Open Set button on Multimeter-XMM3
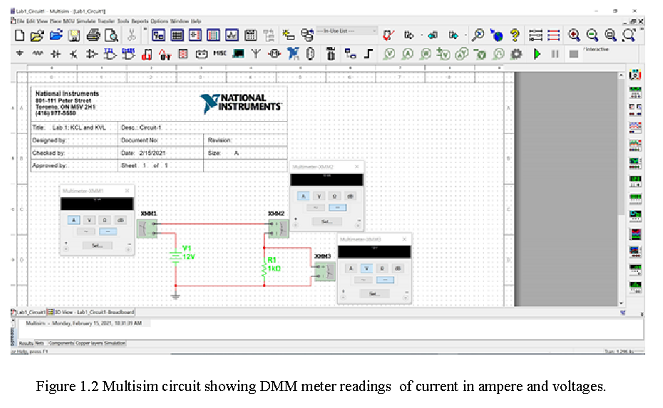The height and width of the screenshot is (408, 663). (374, 294)
